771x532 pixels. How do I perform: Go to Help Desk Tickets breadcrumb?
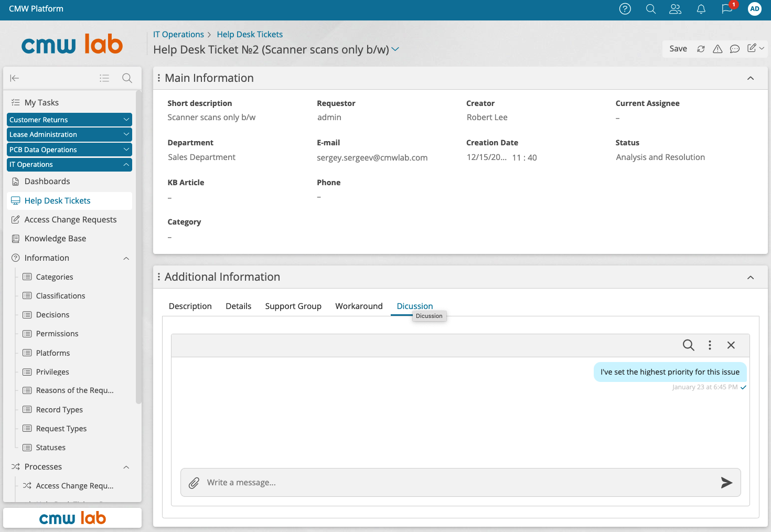[250, 35]
